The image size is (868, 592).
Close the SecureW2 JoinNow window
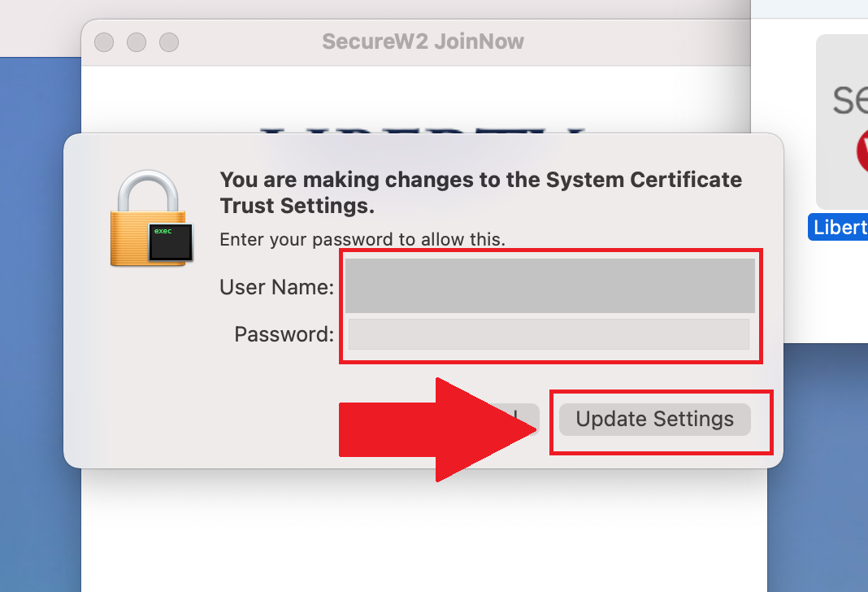point(104,41)
